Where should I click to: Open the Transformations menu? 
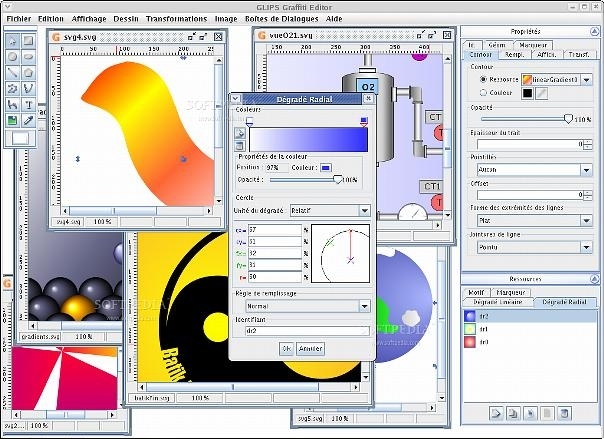click(176, 19)
